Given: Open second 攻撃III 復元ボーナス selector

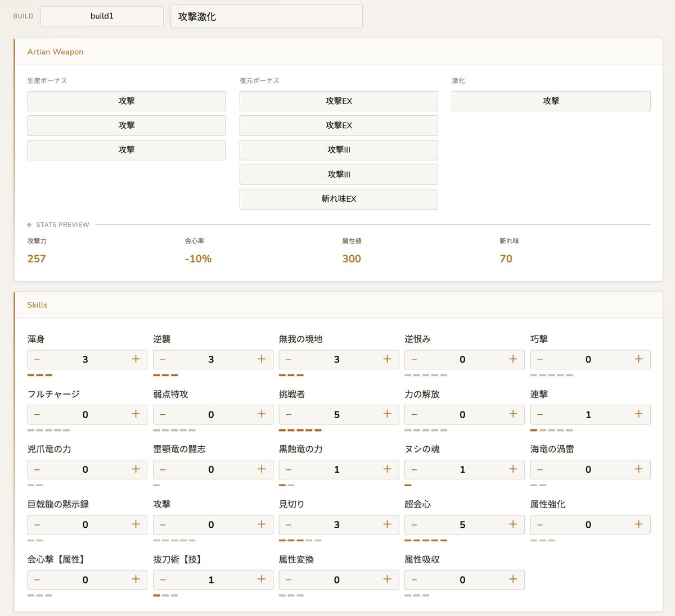Looking at the screenshot, I should [339, 174].
